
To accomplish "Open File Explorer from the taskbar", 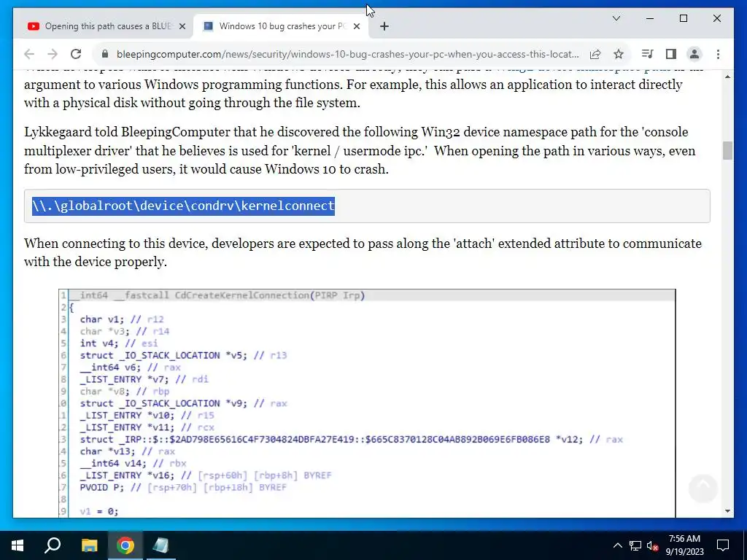I will tap(89, 545).
